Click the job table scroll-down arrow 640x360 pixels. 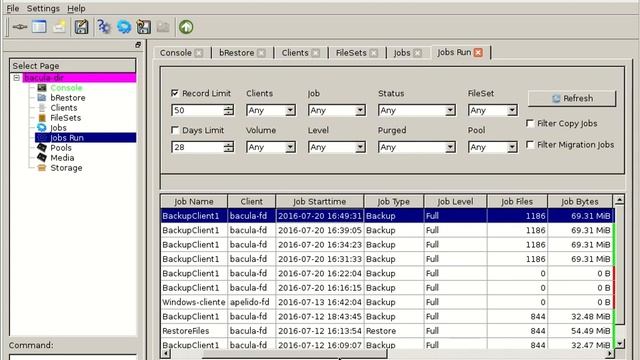(619, 344)
